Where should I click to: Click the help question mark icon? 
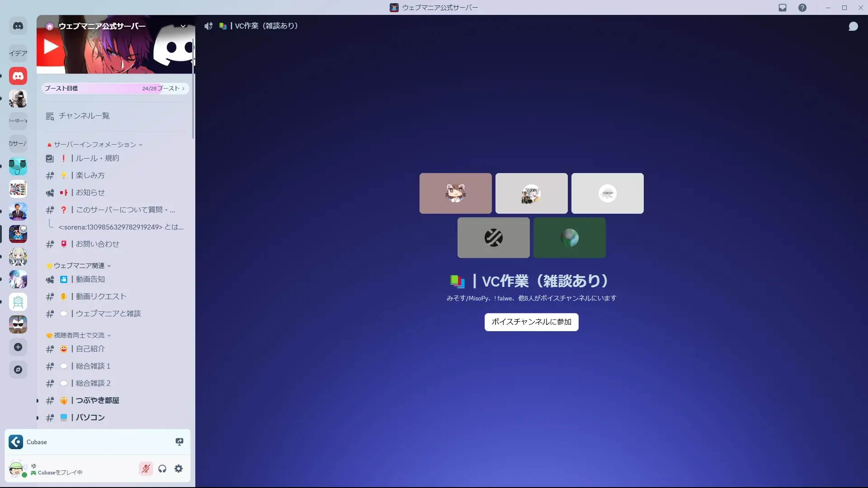pyautogui.click(x=802, y=8)
